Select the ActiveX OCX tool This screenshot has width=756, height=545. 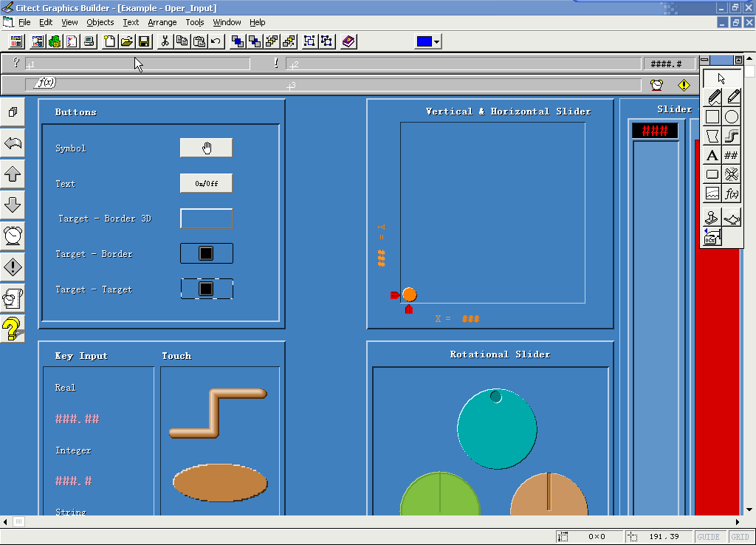coord(712,237)
